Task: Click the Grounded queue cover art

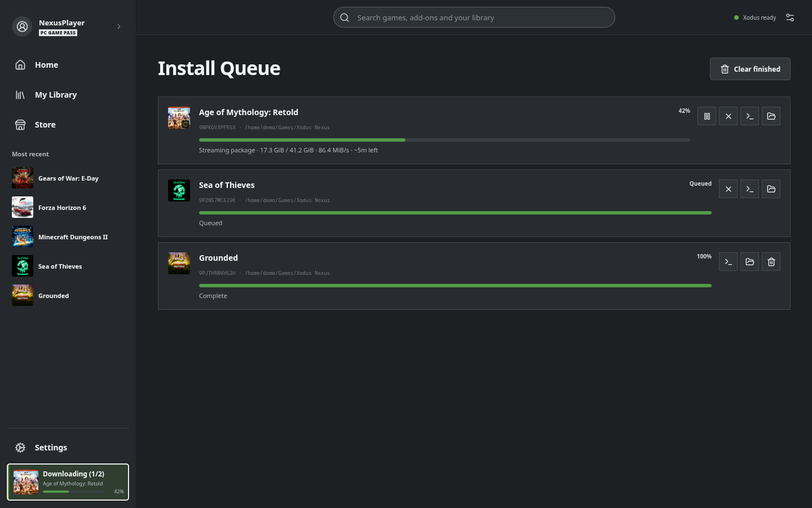Action: [x=179, y=264]
